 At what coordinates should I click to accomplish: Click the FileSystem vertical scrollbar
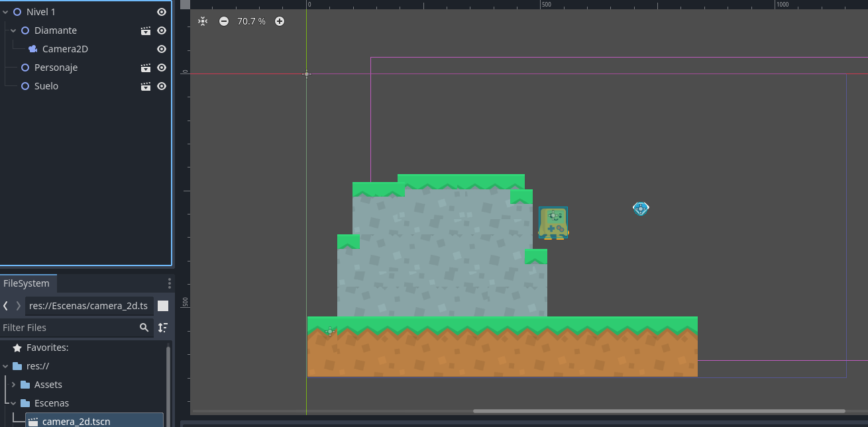[168, 386]
